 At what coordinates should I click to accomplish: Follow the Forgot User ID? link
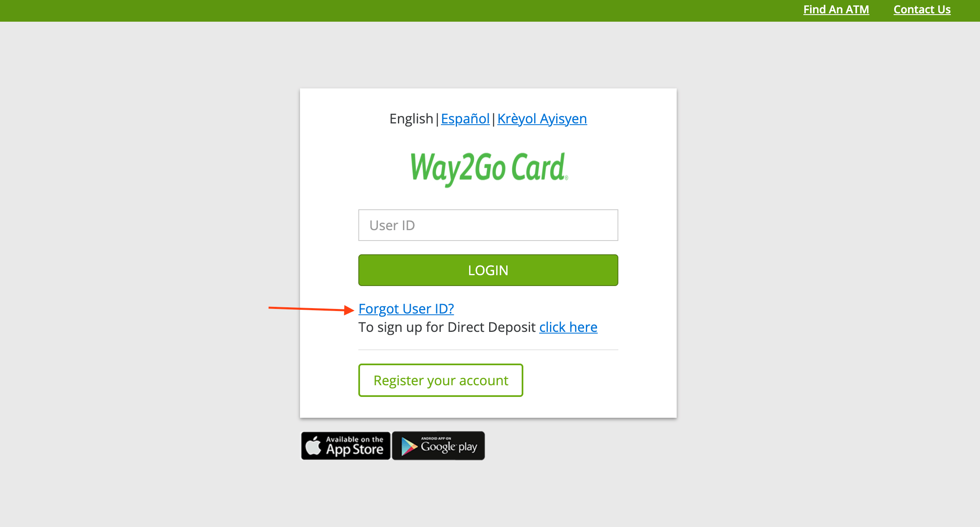pos(406,309)
